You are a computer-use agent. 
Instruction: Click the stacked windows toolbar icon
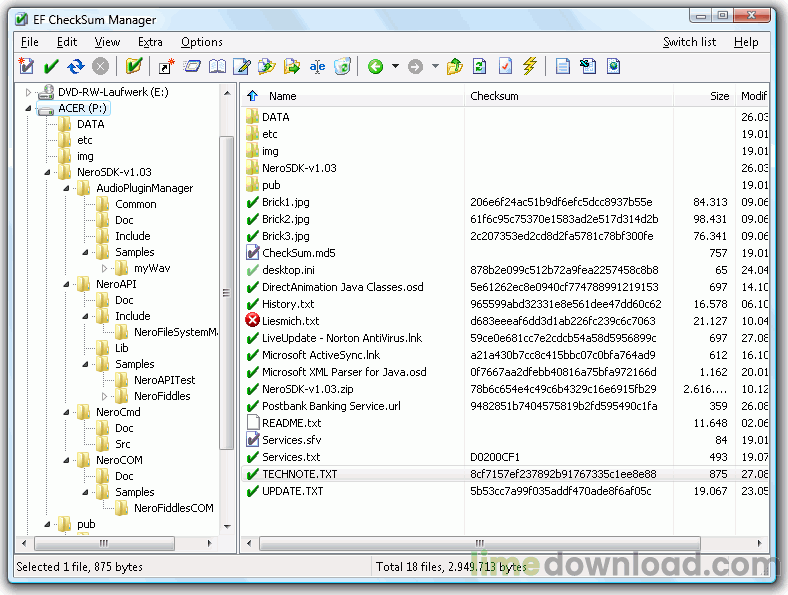click(x=191, y=66)
